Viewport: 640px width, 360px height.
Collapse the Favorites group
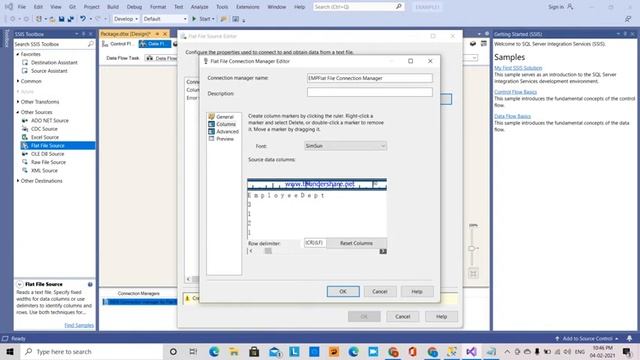[x=18, y=54]
